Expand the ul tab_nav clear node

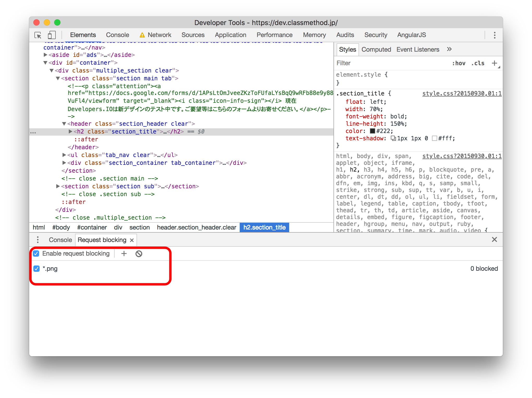pos(64,155)
